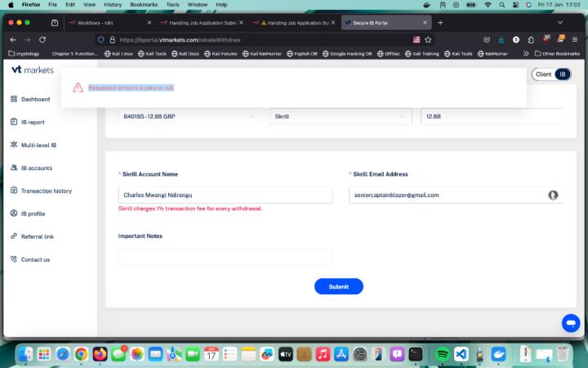Click the Skrill Account Name field
The width and height of the screenshot is (588, 368).
point(225,195)
